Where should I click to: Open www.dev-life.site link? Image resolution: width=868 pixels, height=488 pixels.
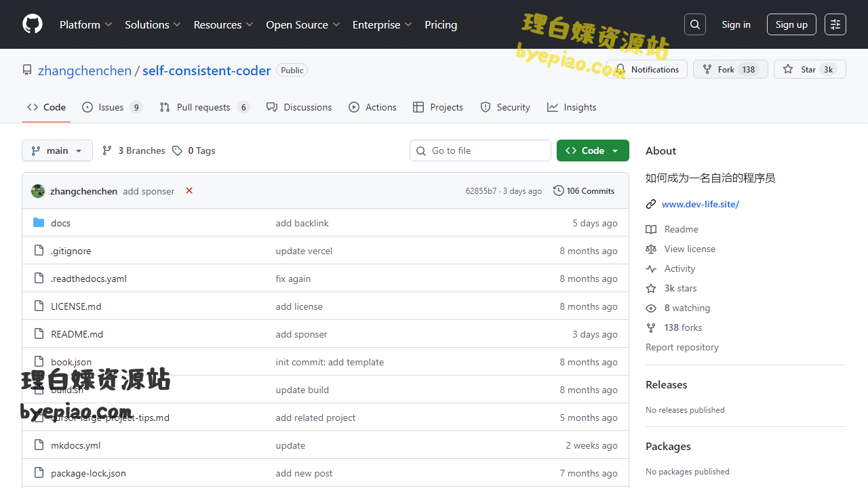(x=701, y=204)
